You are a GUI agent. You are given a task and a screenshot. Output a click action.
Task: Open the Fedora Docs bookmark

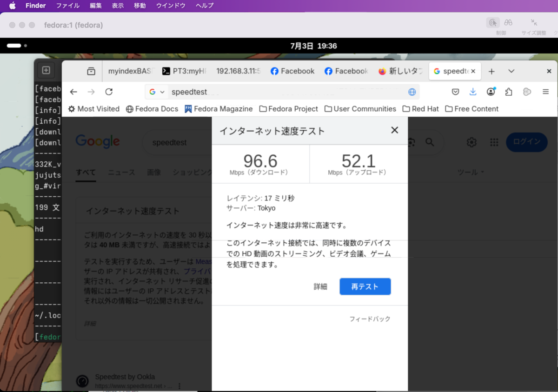(152, 109)
